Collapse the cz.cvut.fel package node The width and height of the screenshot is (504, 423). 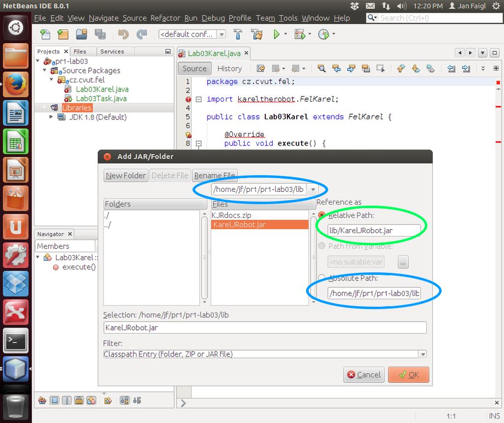pos(51,79)
